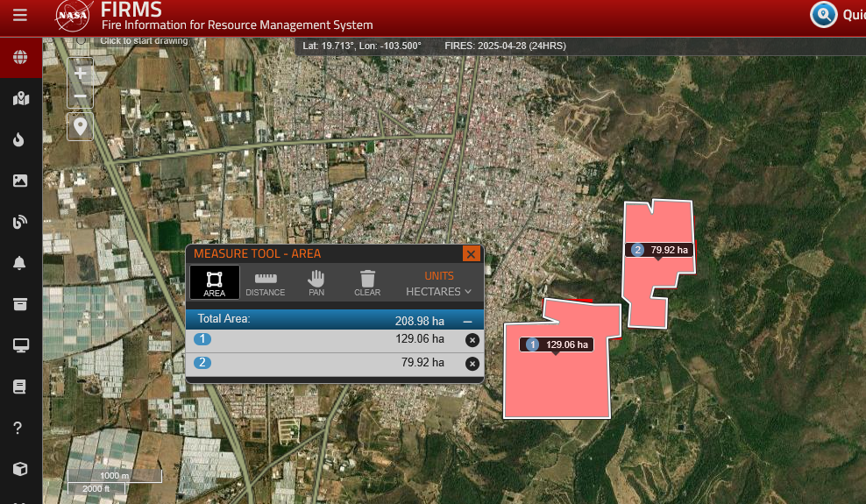Remove area measurement 1
The image size is (866, 504).
472,340
